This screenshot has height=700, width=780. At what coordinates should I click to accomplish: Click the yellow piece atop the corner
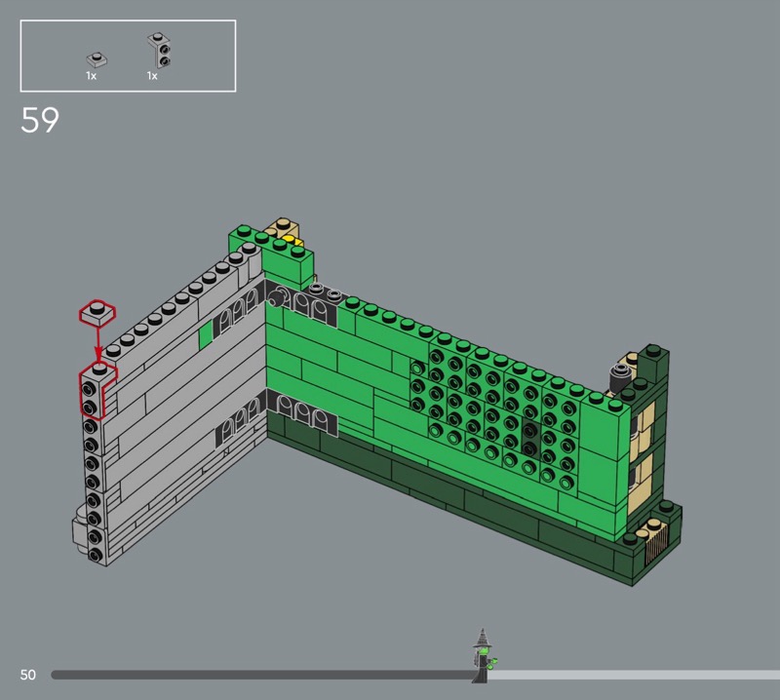click(x=291, y=238)
